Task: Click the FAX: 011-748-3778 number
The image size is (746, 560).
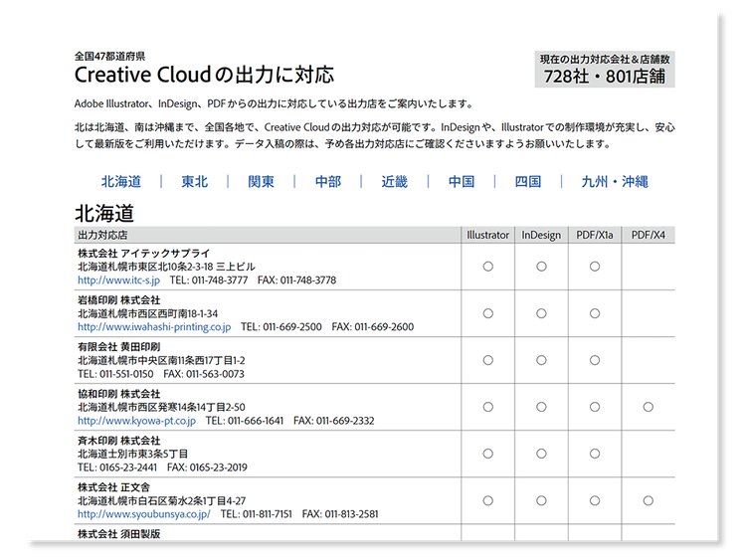Action: tap(296, 280)
